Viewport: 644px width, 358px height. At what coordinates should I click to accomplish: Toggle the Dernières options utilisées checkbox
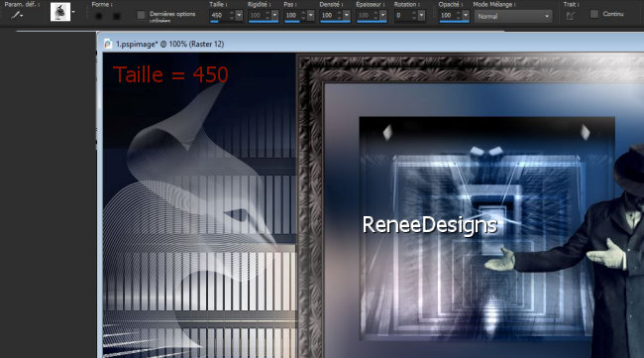pos(141,15)
